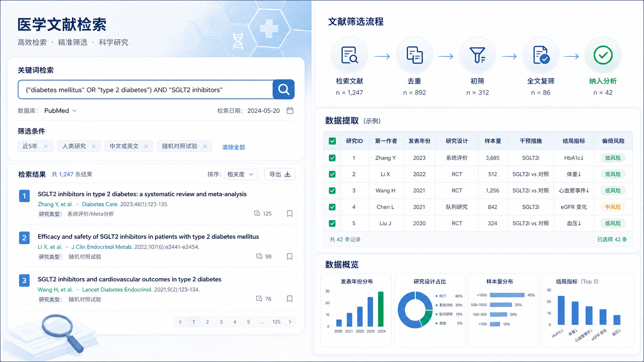Viewport: 644px width, 362px height.
Task: Bookmark the Wang H cardiovascular outcomes result
Action: tap(290, 299)
